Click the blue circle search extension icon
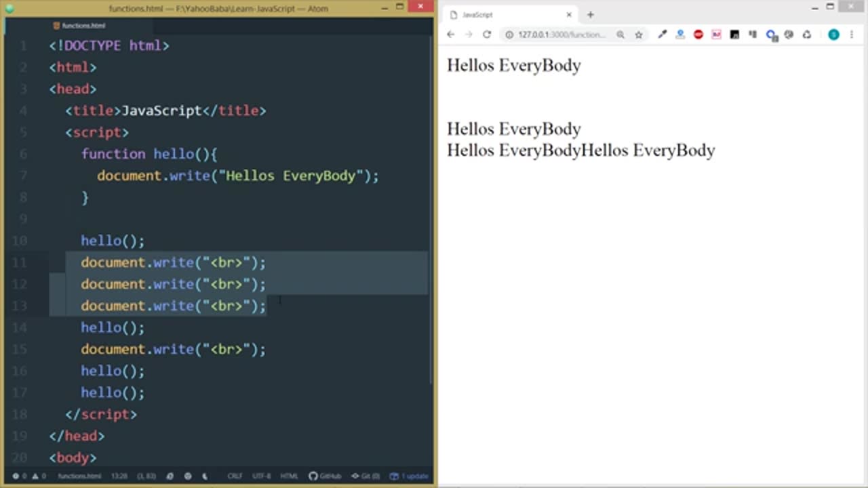This screenshot has width=868, height=488. pyautogui.click(x=771, y=35)
